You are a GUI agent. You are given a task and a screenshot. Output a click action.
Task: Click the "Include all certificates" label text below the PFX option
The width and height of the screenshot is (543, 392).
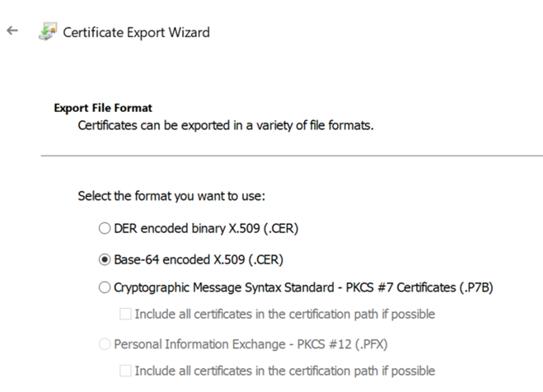pos(284,371)
